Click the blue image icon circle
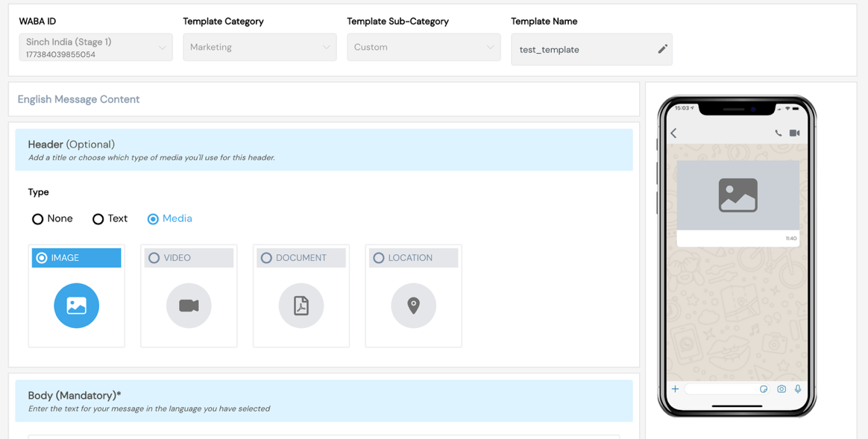The image size is (868, 439). (76, 306)
